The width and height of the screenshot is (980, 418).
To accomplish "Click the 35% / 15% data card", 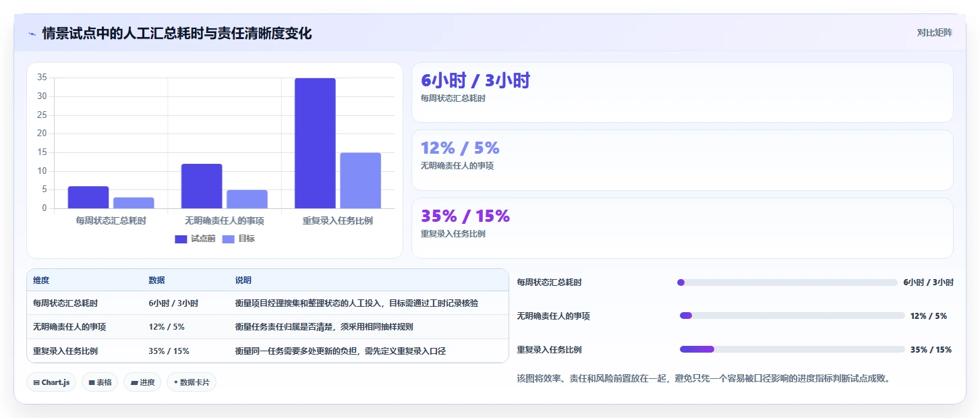I will coord(682,228).
